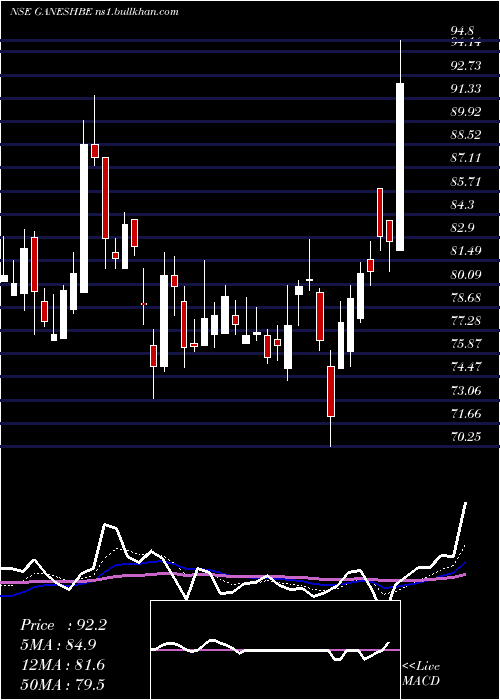Screen dimensions: 500x700
Task: Click the 80.09 price axis label
Action: (x=466, y=275)
